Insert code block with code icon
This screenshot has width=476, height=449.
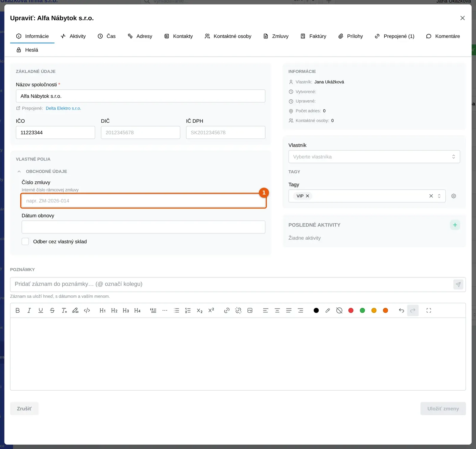[x=87, y=311]
